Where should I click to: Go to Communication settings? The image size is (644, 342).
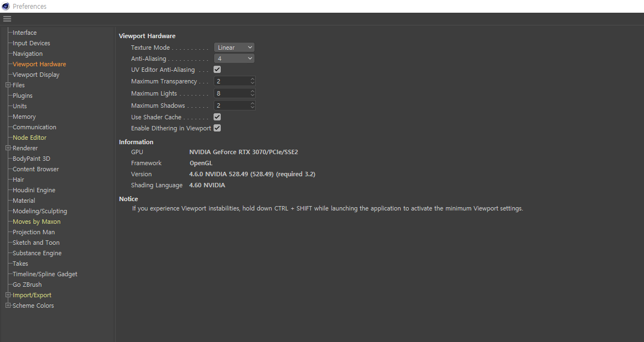pyautogui.click(x=34, y=127)
